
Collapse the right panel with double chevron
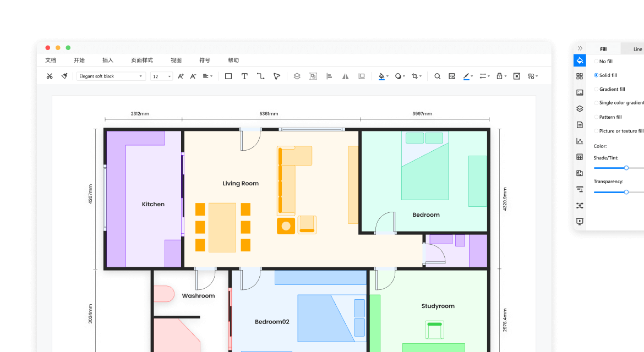[580, 48]
